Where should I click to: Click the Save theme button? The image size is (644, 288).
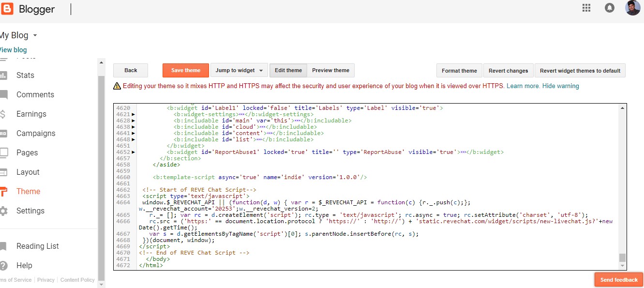[x=186, y=70]
